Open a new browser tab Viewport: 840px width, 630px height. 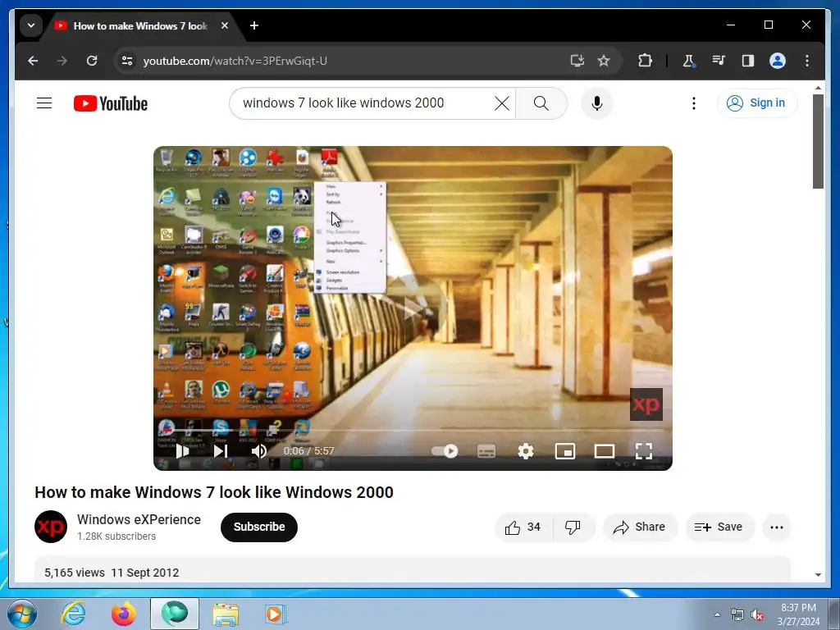254,25
